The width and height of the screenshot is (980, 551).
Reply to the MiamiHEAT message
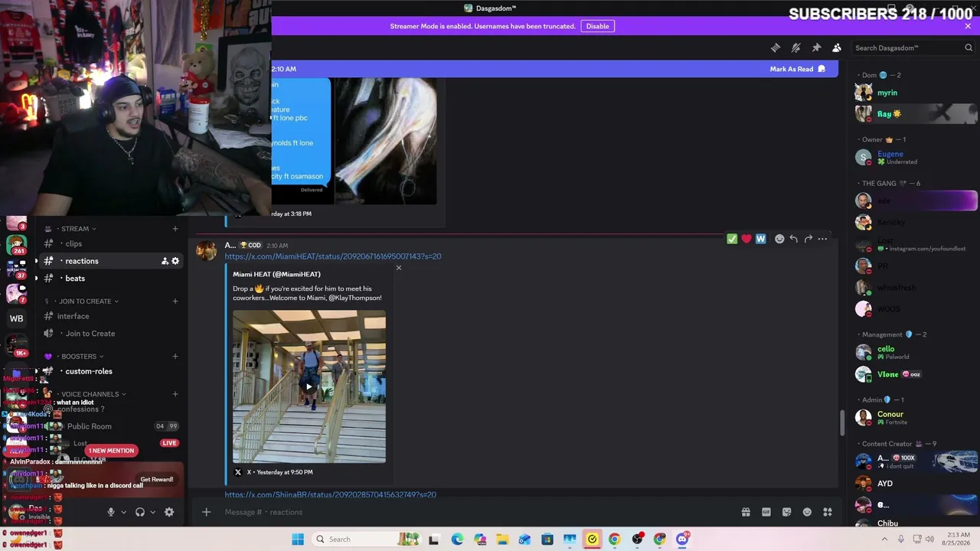794,239
